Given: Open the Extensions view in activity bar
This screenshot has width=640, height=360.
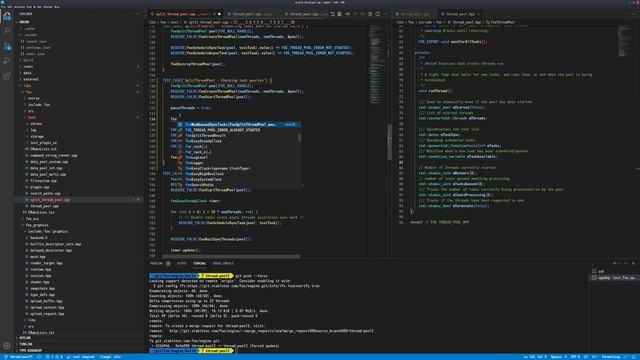Looking at the screenshot, I should pyautogui.click(x=7, y=76).
